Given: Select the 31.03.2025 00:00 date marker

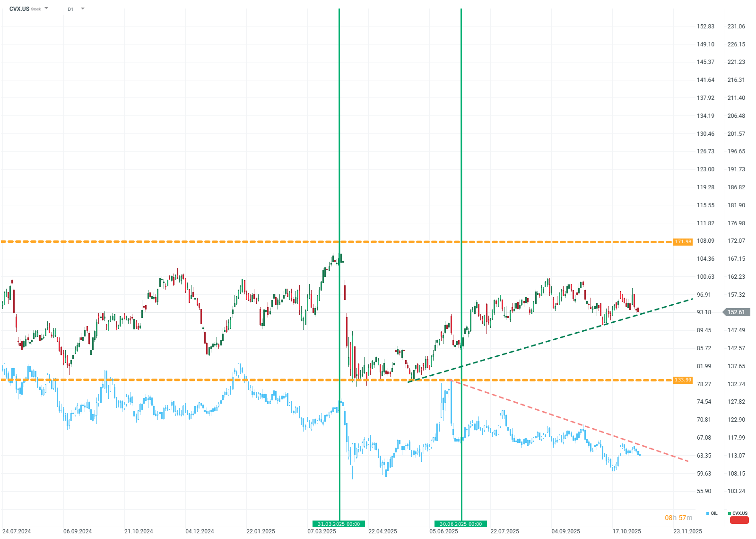Looking at the screenshot, I should tap(339, 524).
